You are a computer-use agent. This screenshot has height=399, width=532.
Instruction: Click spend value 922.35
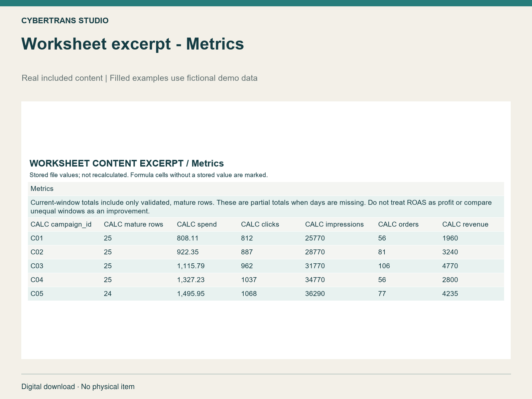[x=188, y=252]
